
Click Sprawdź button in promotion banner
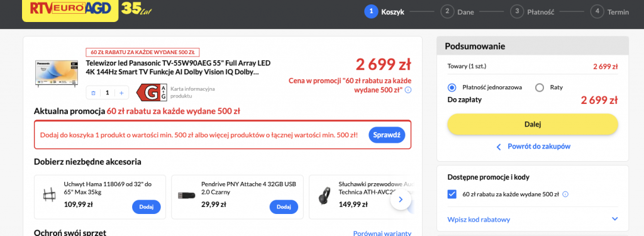pyautogui.click(x=387, y=135)
